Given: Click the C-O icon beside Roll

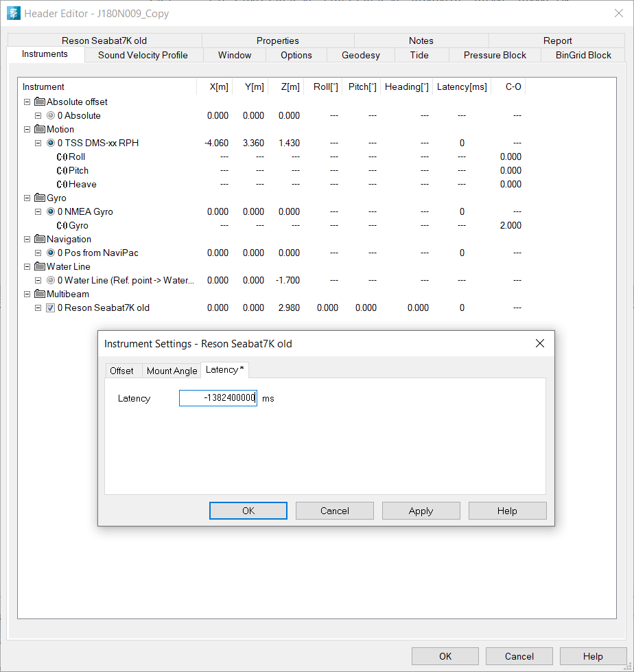Looking at the screenshot, I should (x=62, y=157).
